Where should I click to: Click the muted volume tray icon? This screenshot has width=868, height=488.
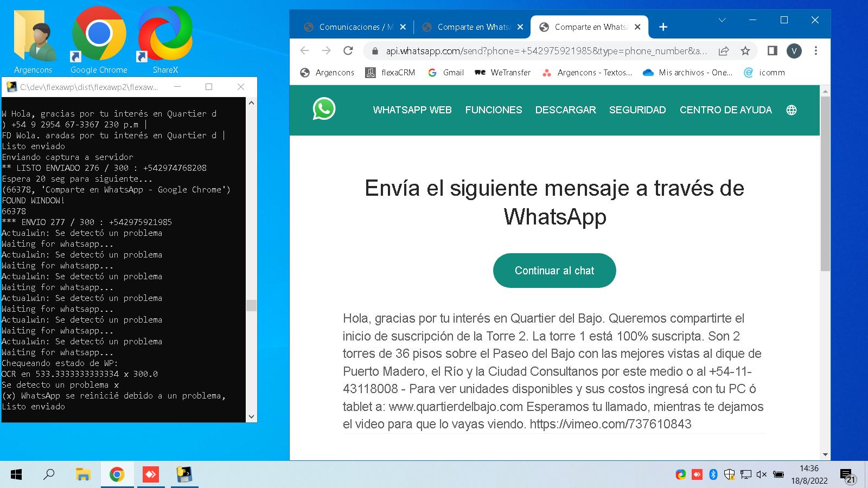point(762,474)
